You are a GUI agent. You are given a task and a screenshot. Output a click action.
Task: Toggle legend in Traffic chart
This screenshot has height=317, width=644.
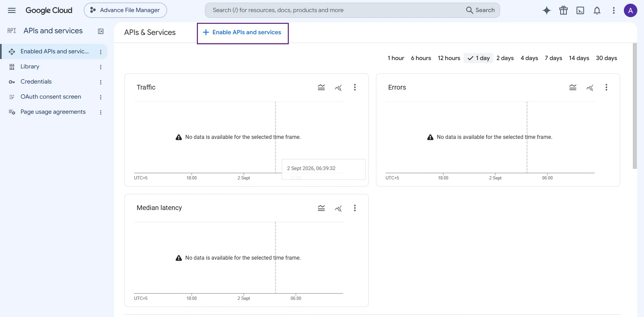click(321, 88)
